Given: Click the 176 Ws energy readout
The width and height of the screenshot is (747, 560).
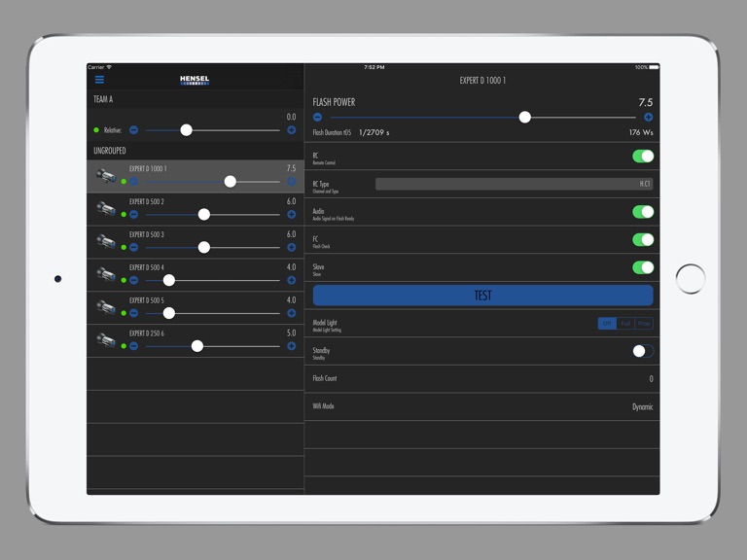Looking at the screenshot, I should coord(641,132).
